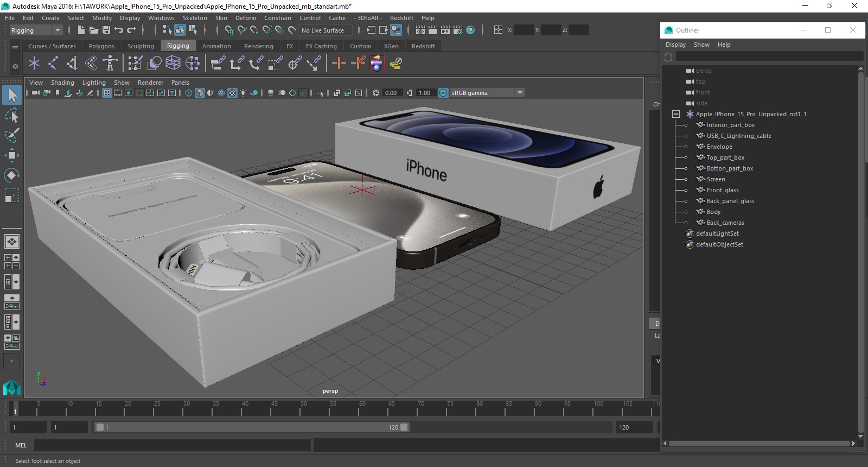This screenshot has height=467, width=868.
Task: Open the shelf options gear menu
Action: (15, 66)
